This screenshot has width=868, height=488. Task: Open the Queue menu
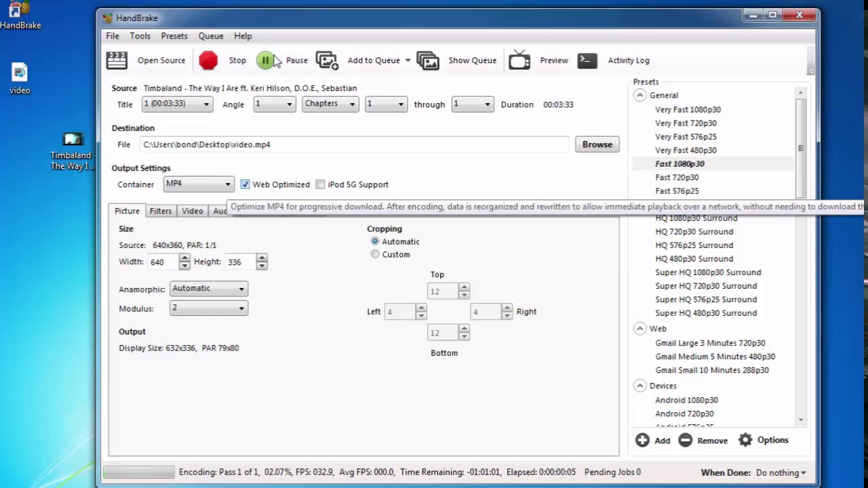point(211,36)
